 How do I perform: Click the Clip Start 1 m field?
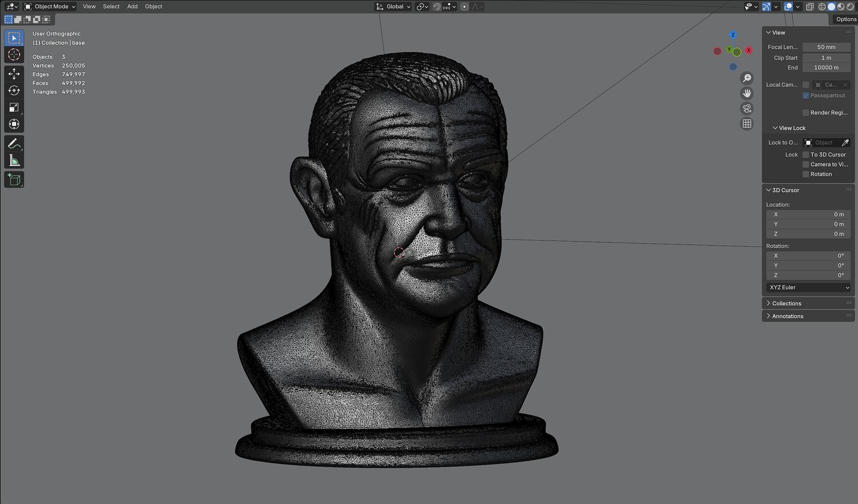[x=827, y=58]
